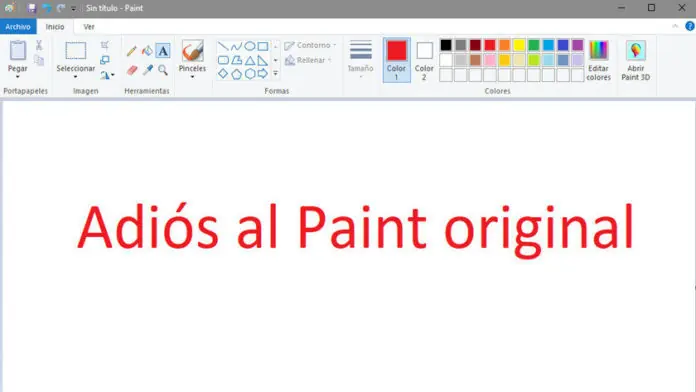Select the Text tool (A)
Image resolution: width=696 pixels, height=392 pixels.
tap(163, 51)
